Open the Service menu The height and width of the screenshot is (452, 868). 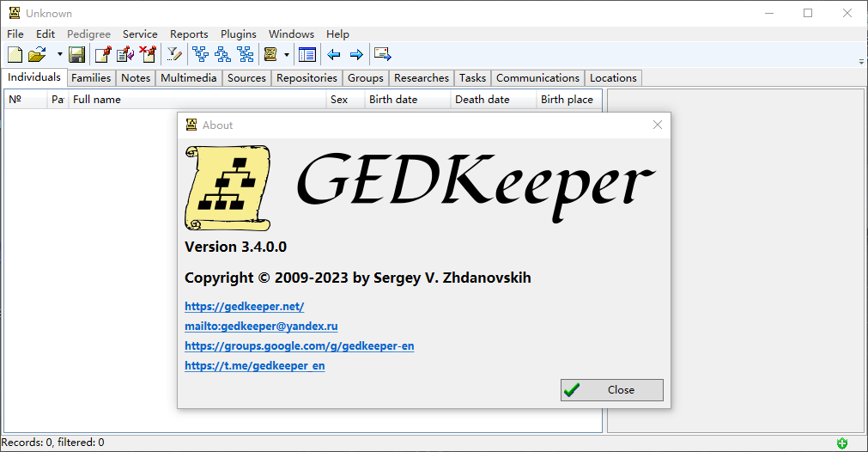tap(140, 34)
